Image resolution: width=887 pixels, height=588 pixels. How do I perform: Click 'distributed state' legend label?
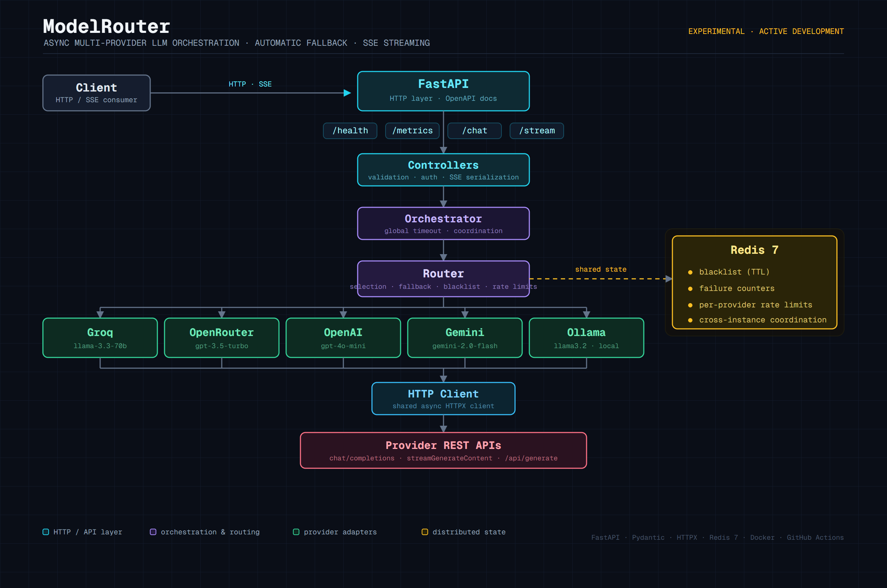469,532
